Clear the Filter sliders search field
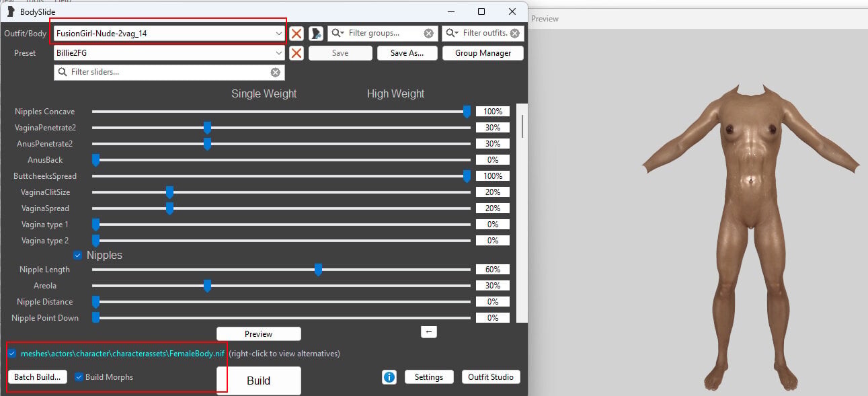Viewport: 868px width, 396px height. pos(275,72)
